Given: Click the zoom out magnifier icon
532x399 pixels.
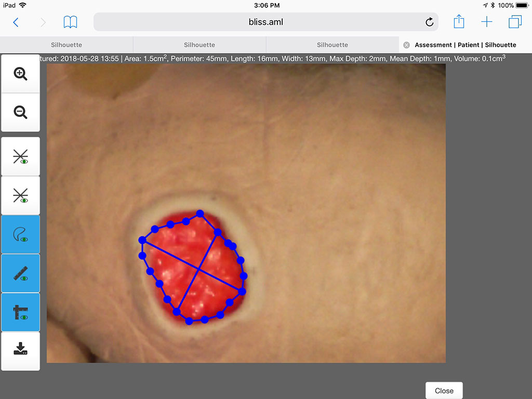Looking at the screenshot, I should (x=20, y=112).
